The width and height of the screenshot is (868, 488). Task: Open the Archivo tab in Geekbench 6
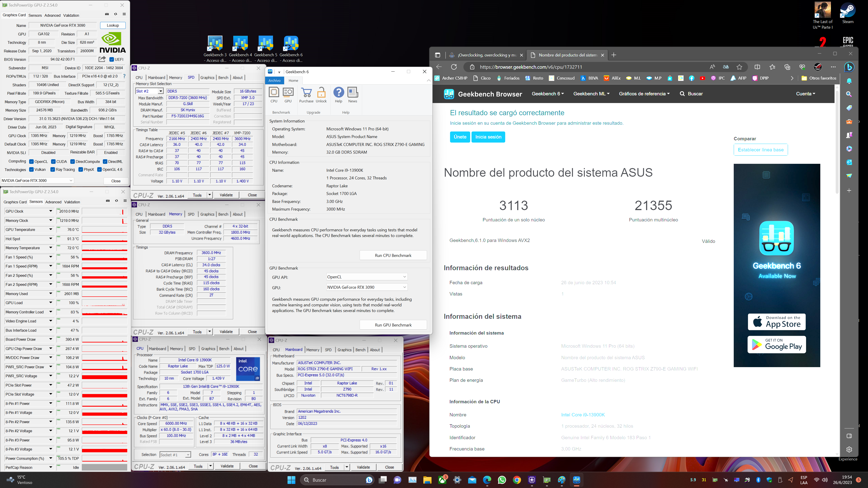click(274, 80)
